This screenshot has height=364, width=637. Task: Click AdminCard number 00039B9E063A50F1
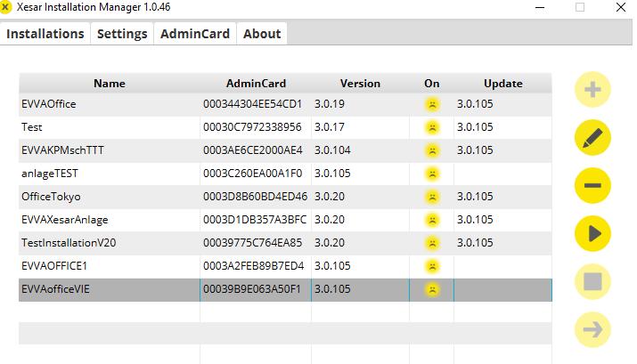(252, 289)
